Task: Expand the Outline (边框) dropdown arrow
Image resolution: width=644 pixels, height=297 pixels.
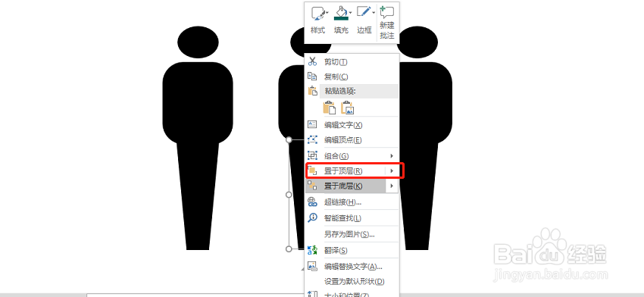Action: [x=374, y=13]
